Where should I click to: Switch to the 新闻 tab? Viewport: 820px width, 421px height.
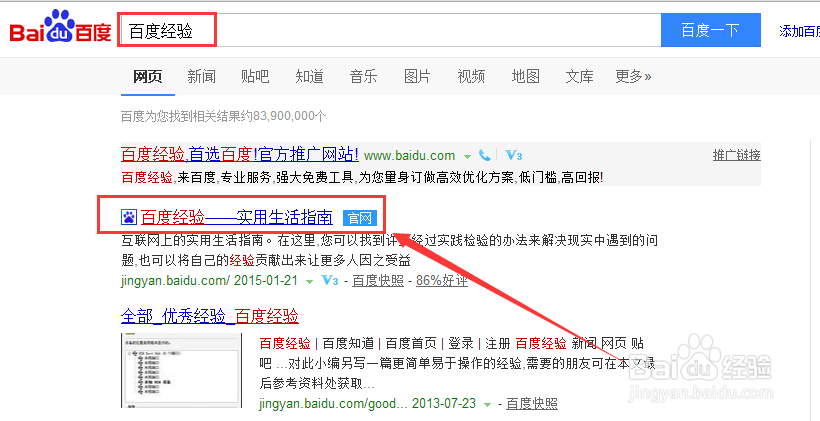201,76
